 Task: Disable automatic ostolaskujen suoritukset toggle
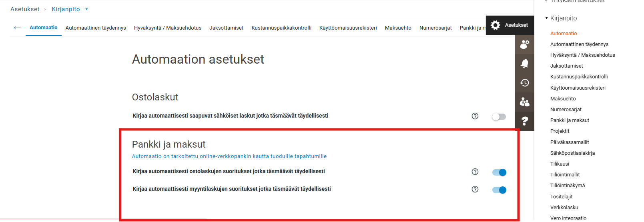(499, 172)
